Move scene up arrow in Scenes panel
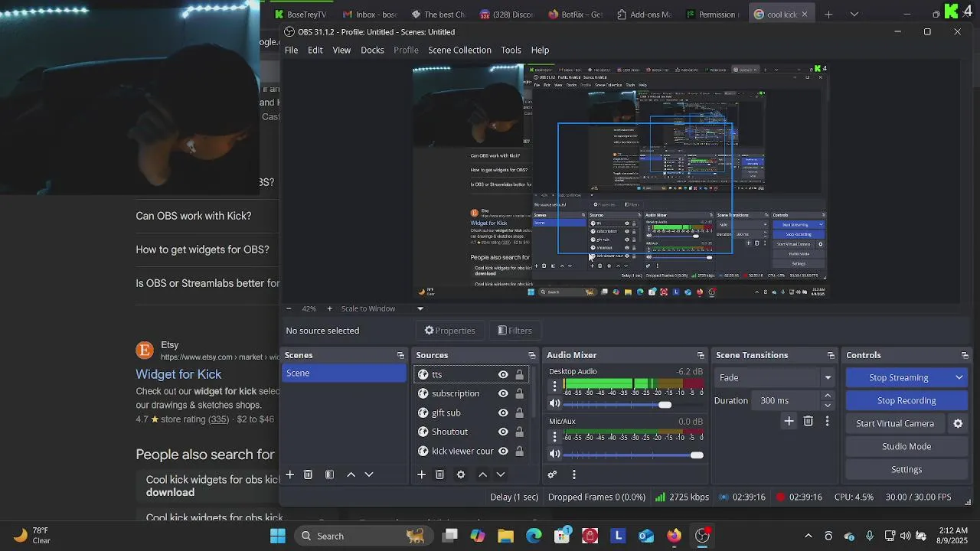Image resolution: width=980 pixels, height=551 pixels. pyautogui.click(x=351, y=474)
